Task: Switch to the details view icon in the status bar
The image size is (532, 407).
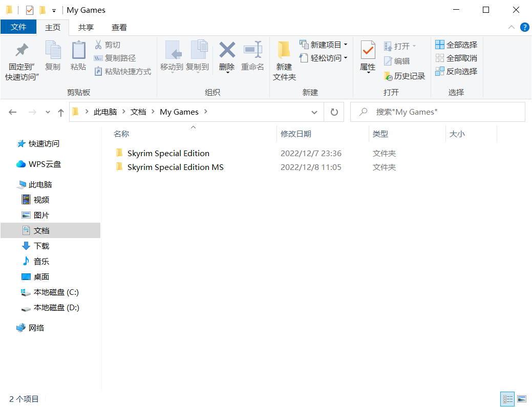Action: pos(507,399)
